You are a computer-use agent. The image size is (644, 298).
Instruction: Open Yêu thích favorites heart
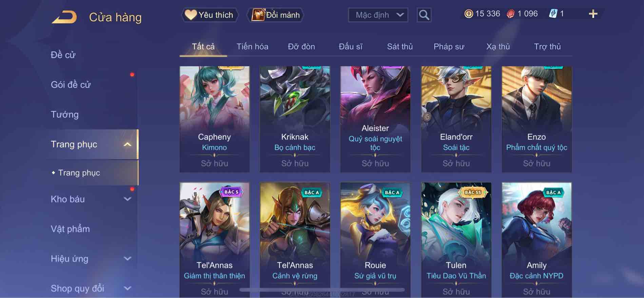click(209, 15)
